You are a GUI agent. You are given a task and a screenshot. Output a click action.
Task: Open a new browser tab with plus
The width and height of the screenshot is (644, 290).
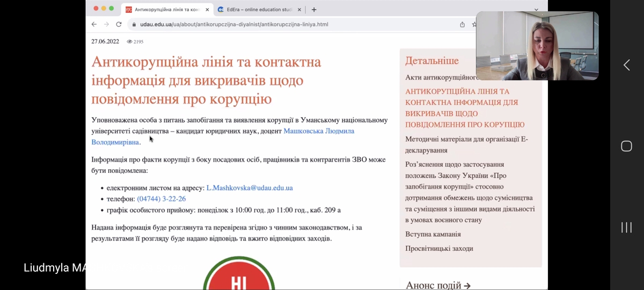tap(314, 10)
